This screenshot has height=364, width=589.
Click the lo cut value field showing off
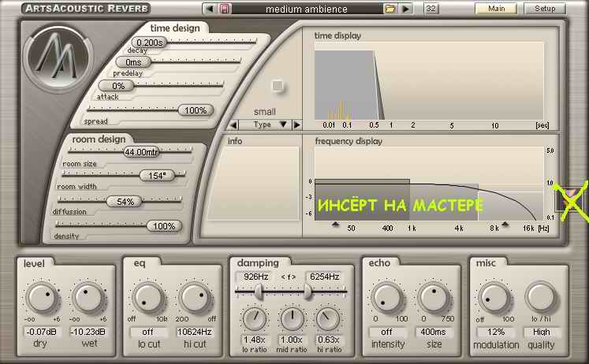click(x=148, y=332)
